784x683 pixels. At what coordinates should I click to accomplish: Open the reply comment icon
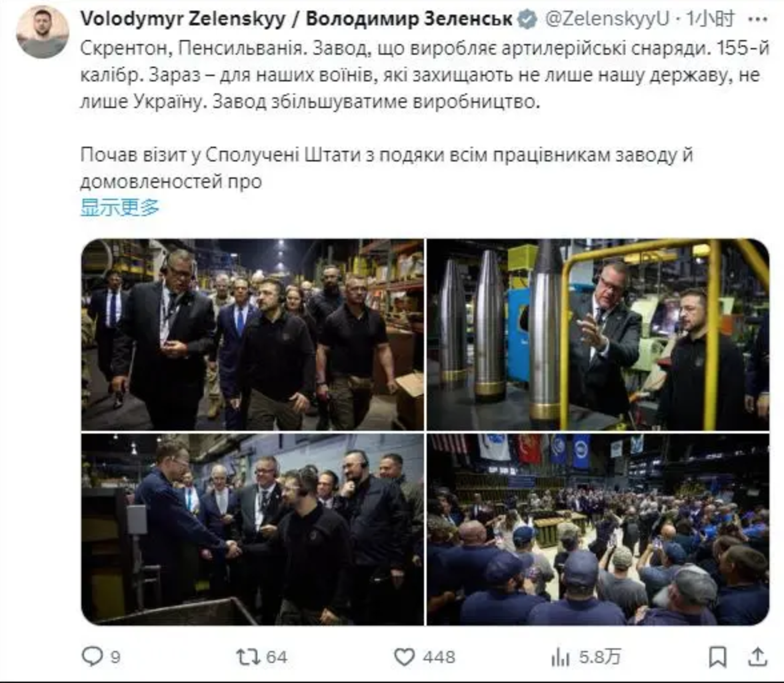click(93, 656)
